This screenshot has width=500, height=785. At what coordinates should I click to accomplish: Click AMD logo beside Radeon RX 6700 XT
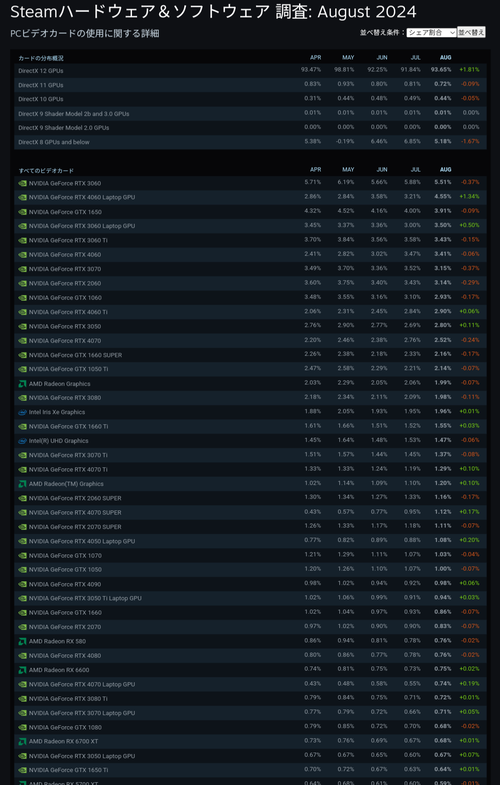(x=23, y=741)
